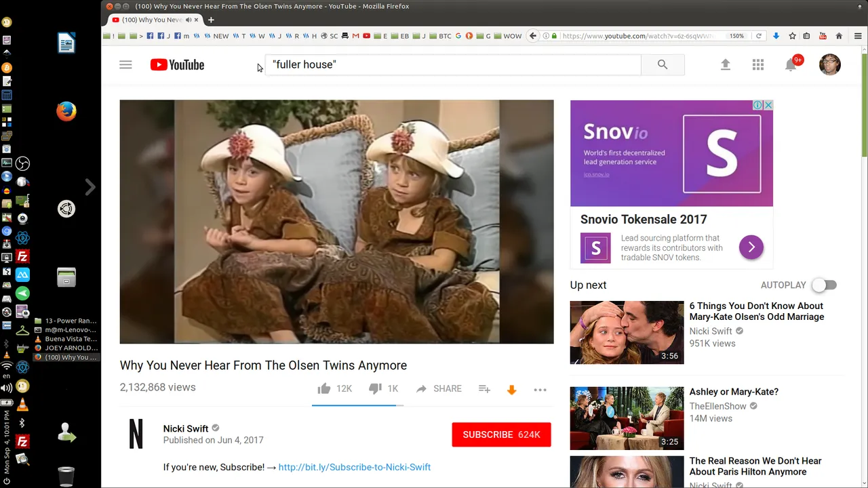Click the Snovio ad purple arrow button
Viewport: 868px width, 488px height.
(751, 247)
